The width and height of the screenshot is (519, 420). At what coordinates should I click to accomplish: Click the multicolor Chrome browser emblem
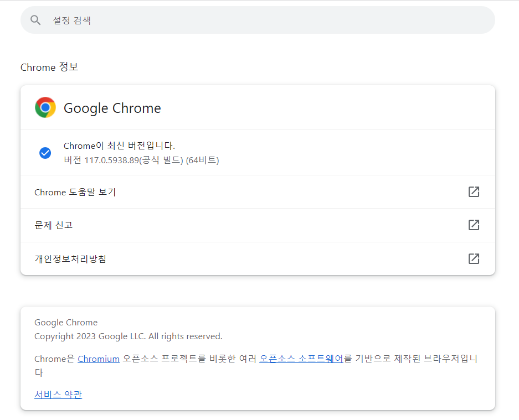pos(45,107)
